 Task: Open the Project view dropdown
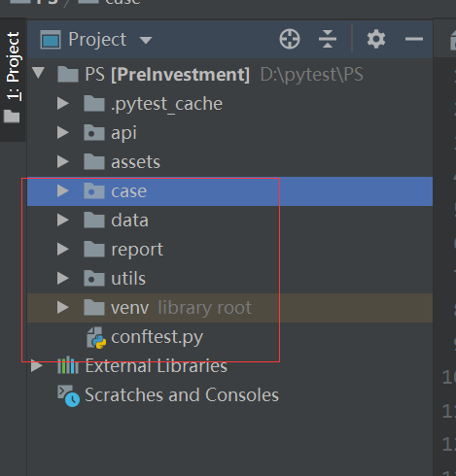coord(146,40)
